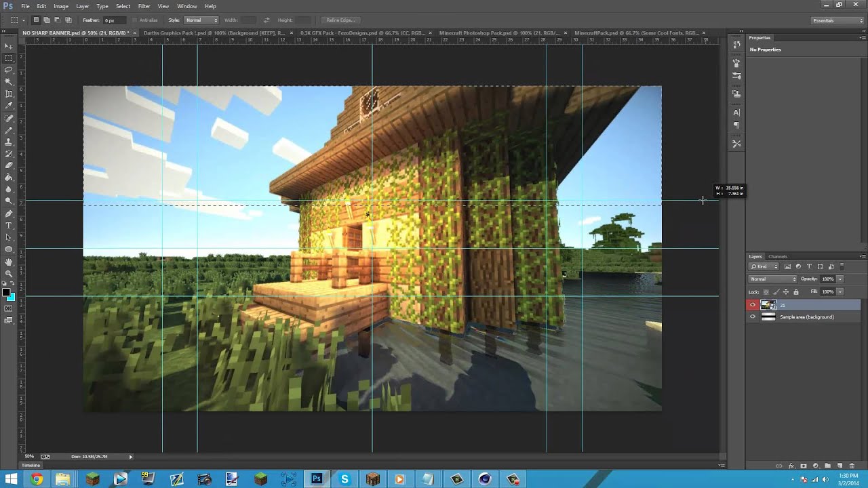Toggle Lock Image Pixels brush icon
The width and height of the screenshot is (868, 488).
[776, 291]
